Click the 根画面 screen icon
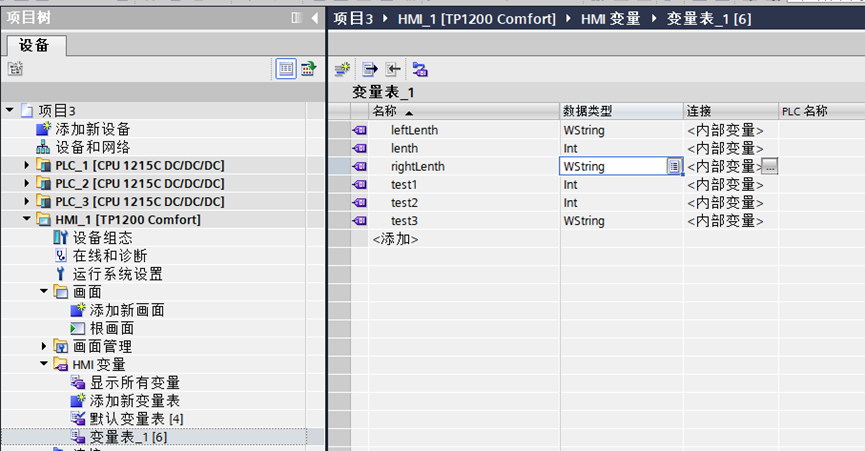This screenshot has width=865, height=451. 78,328
